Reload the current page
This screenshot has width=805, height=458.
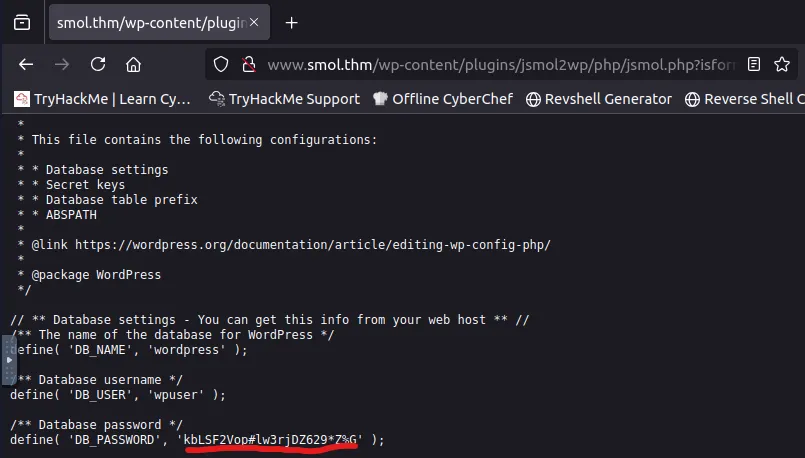click(98, 65)
